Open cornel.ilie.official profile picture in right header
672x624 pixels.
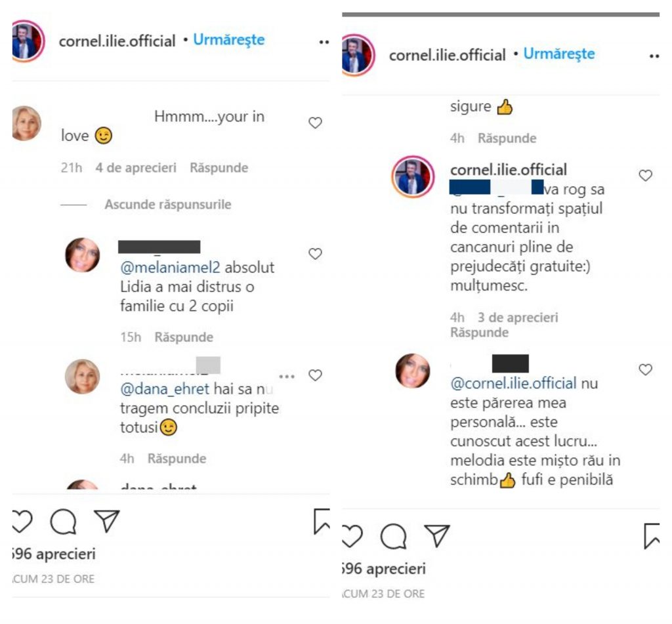tap(358, 54)
